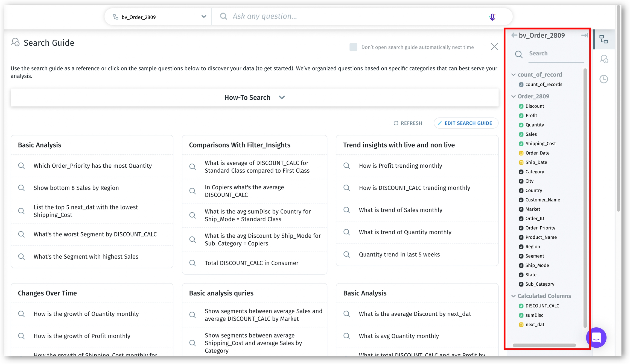Click the column Search input field
This screenshot has width=630, height=364.
tap(555, 54)
